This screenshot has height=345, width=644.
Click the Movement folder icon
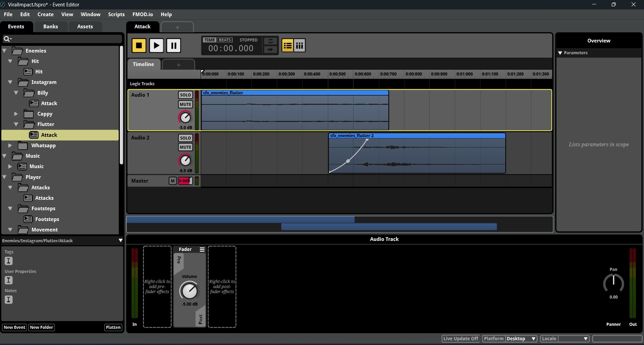(23, 230)
